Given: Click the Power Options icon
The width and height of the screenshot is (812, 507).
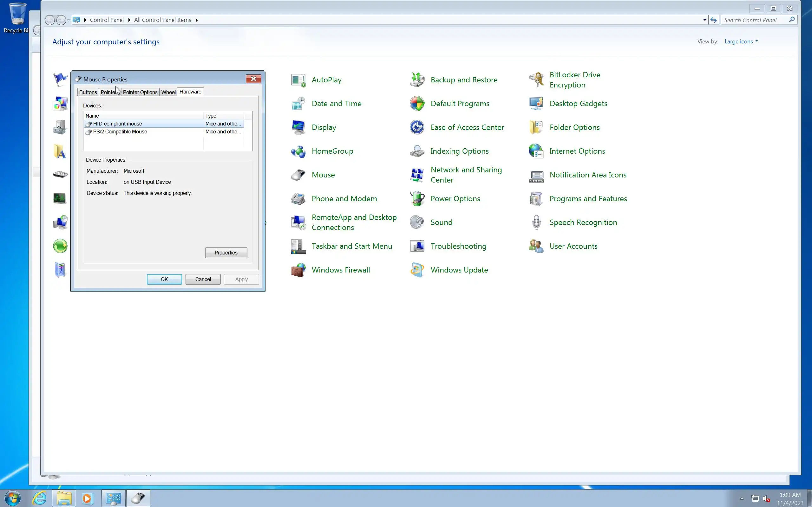Looking at the screenshot, I should point(417,198).
